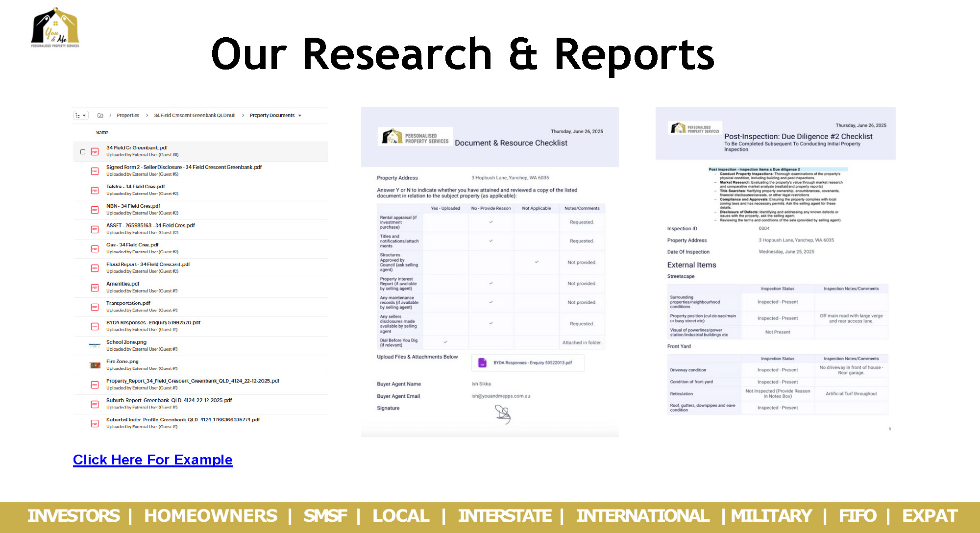Open Amenities.pdf file name
980x533 pixels.
tap(123, 284)
